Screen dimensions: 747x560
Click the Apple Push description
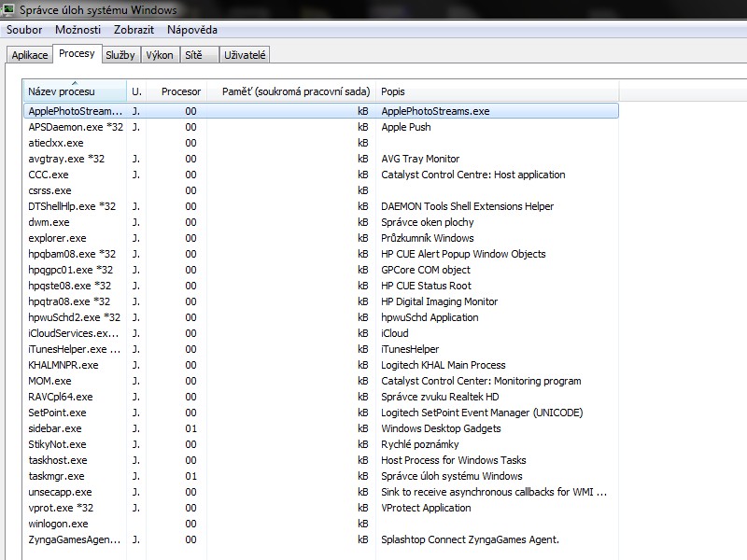(406, 127)
